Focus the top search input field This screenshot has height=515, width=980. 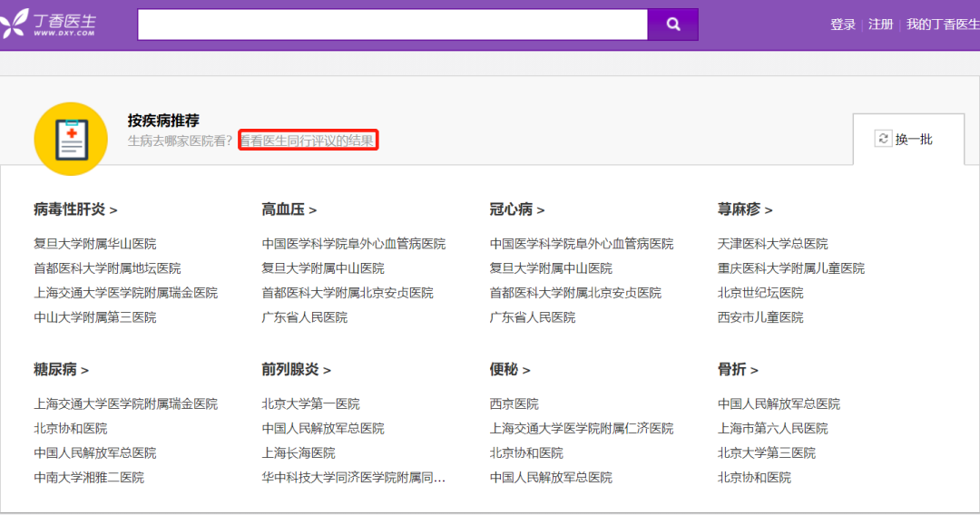point(393,24)
